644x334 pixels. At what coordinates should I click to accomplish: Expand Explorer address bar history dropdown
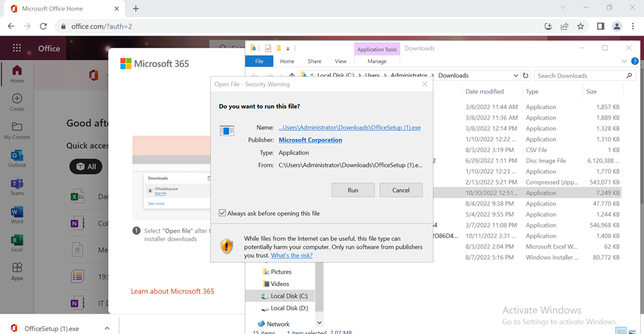tap(516, 75)
